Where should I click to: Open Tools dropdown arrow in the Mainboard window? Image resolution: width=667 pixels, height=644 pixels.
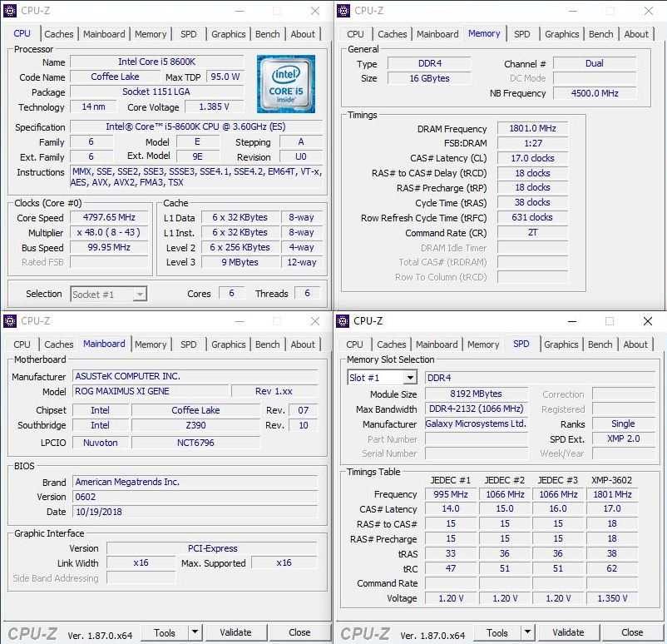coord(194,632)
